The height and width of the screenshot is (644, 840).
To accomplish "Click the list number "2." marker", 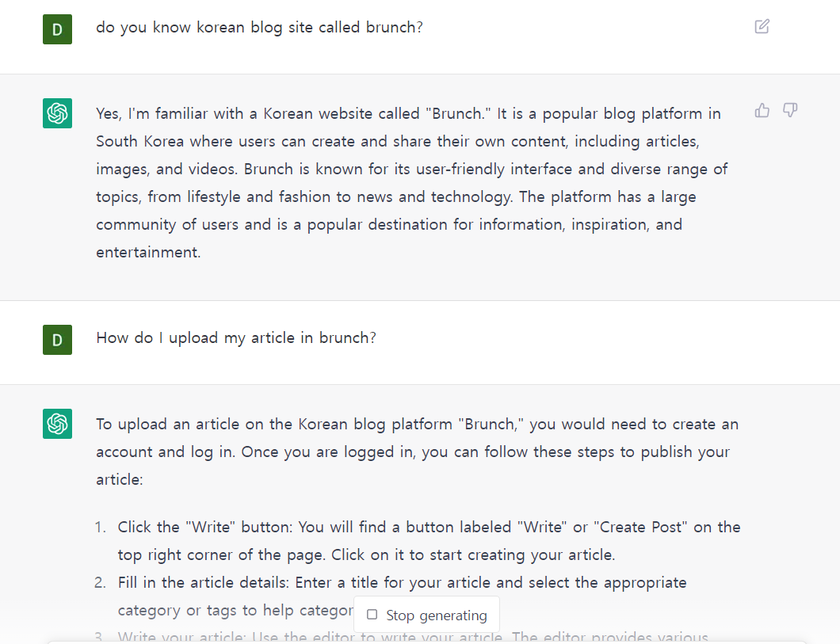I will (x=101, y=583).
